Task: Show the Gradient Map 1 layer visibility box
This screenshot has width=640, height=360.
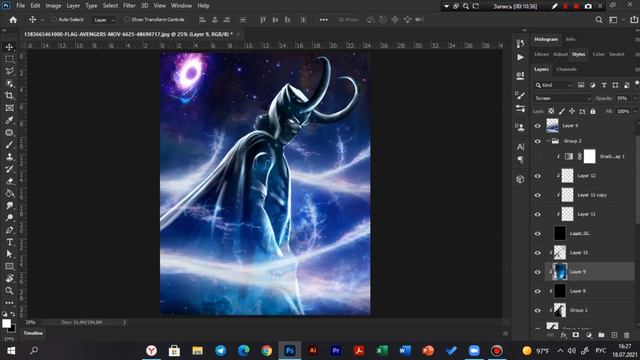Action: click(538, 156)
